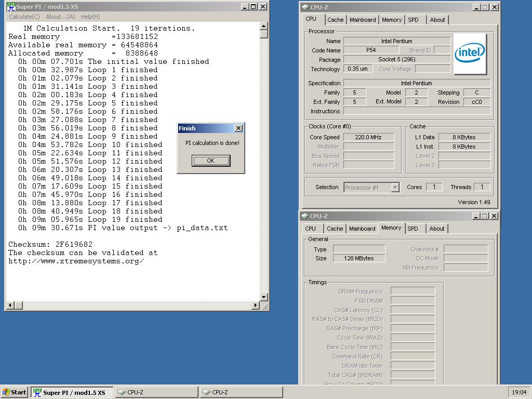
Task: Click the upper CPU-Z title bar icon
Action: pos(305,7)
